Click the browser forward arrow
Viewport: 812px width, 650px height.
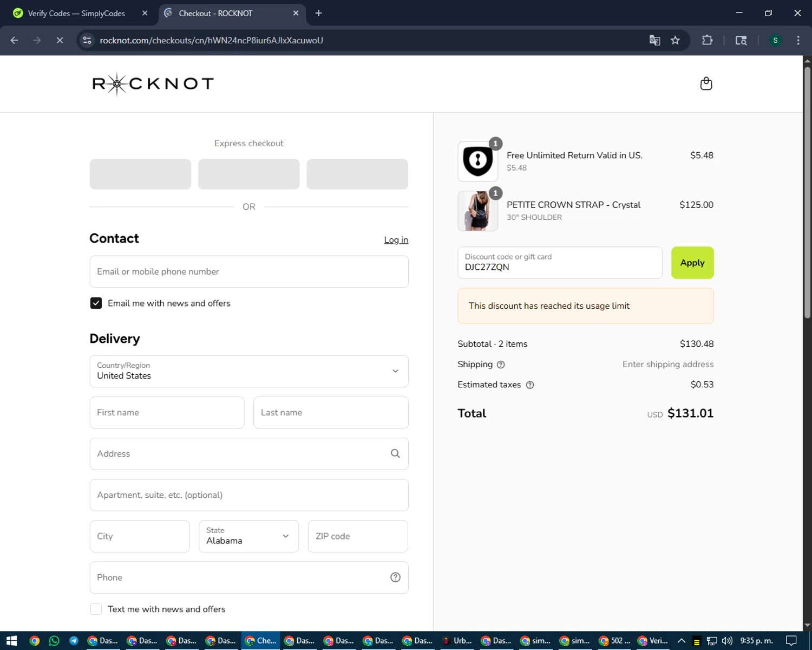click(x=37, y=40)
